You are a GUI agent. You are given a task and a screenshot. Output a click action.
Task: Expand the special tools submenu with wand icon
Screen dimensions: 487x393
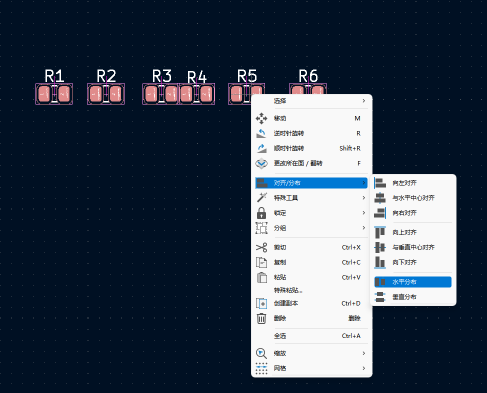point(311,198)
